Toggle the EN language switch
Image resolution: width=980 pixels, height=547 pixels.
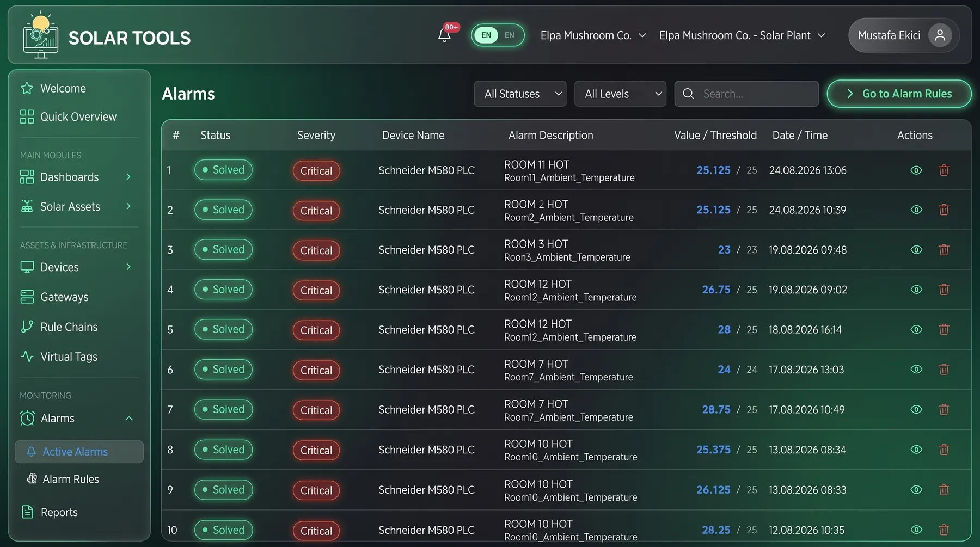(498, 35)
